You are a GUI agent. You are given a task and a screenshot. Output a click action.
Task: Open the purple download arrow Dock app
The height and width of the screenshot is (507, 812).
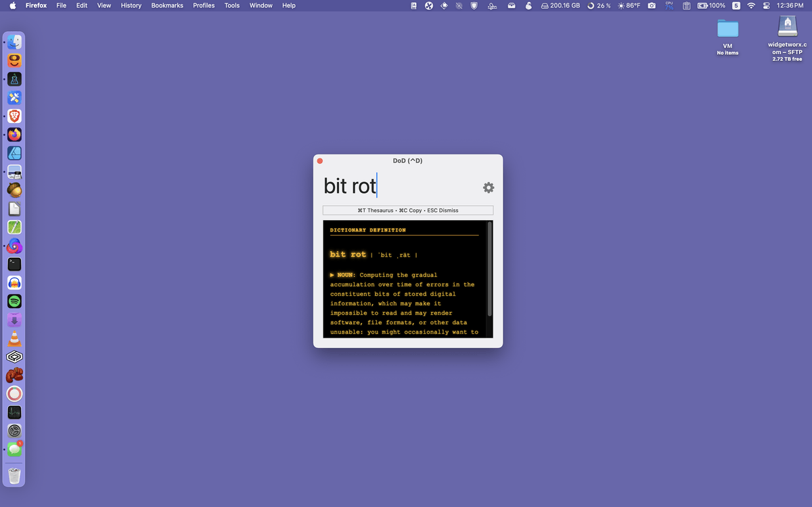(x=14, y=319)
